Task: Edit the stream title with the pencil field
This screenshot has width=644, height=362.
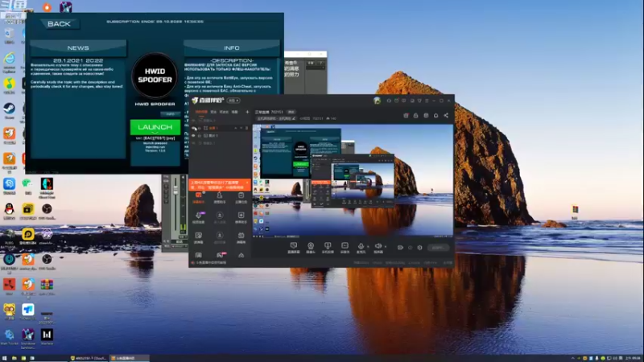Action: [x=276, y=118]
